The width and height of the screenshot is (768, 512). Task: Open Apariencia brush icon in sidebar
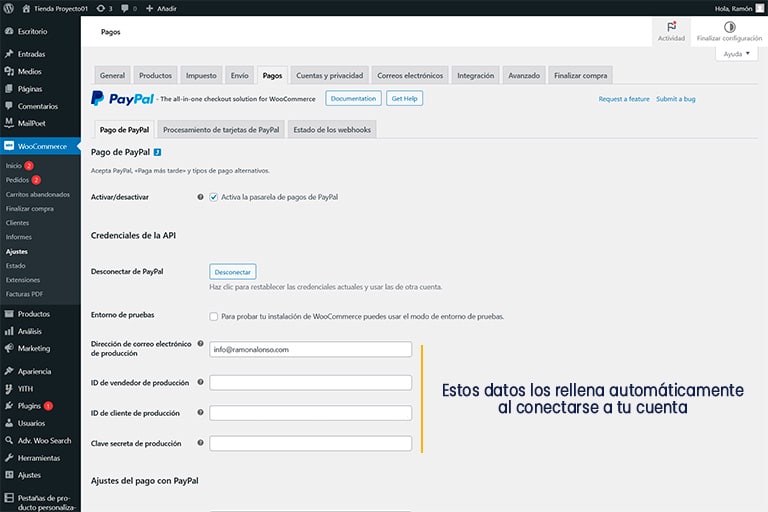[9, 371]
